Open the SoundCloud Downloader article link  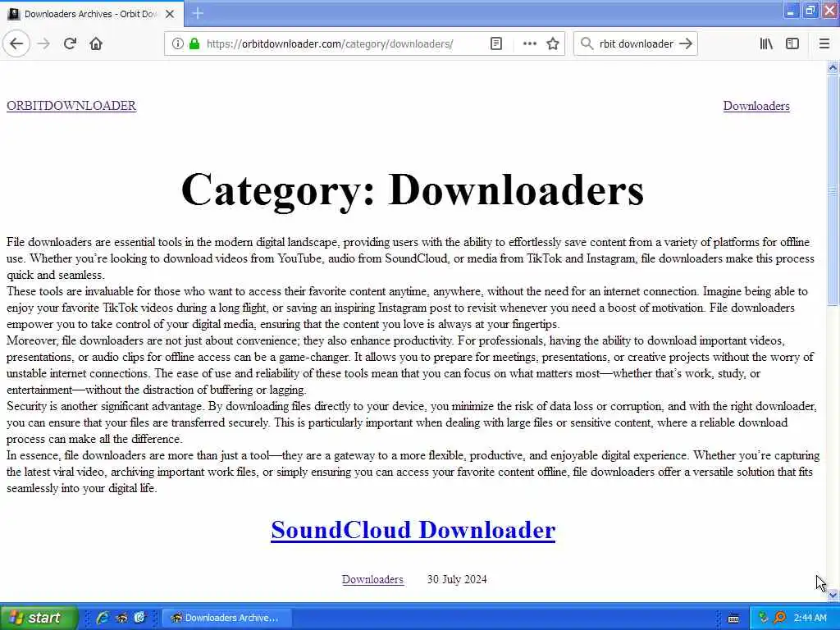pos(413,531)
